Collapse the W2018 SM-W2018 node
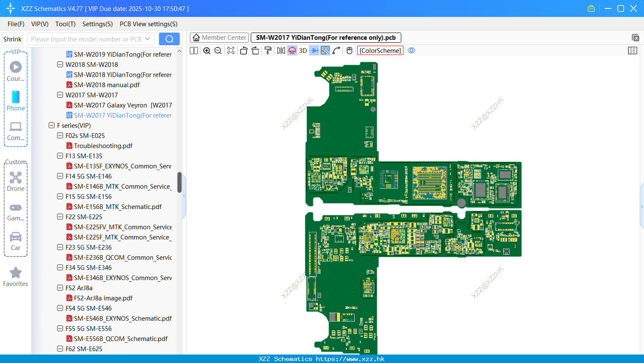 pos(60,64)
